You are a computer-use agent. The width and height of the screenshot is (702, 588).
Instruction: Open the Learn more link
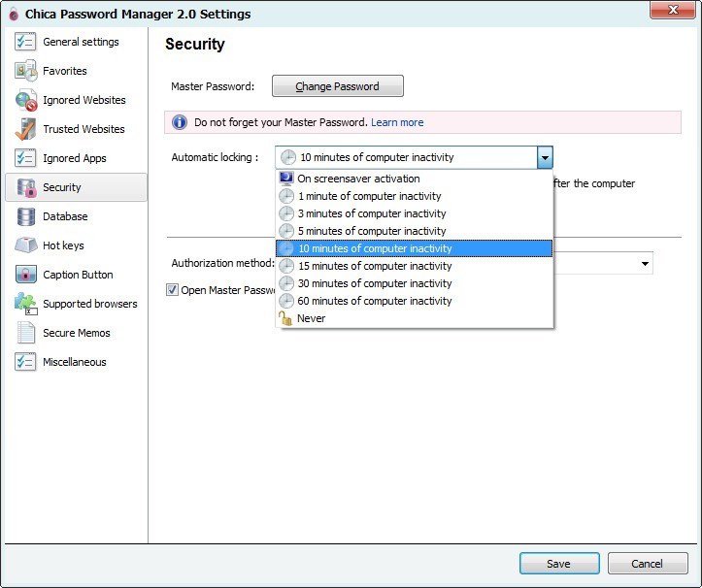[397, 122]
